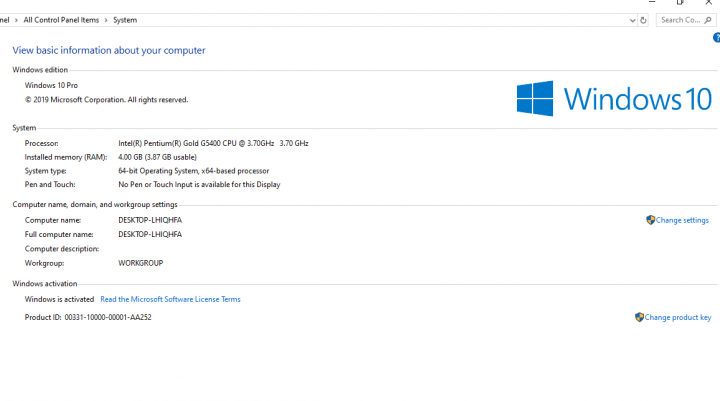
Task: Click the Windows 10 Pro edition text
Action: point(51,85)
